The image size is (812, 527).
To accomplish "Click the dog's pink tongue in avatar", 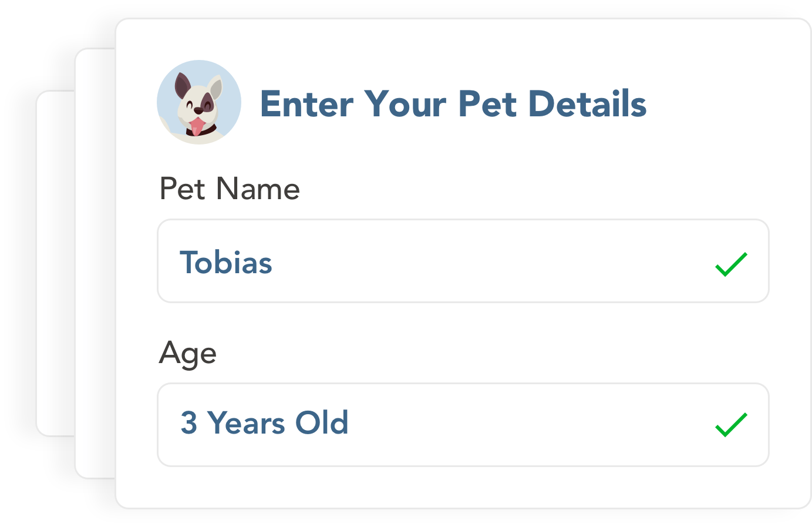I will tap(197, 126).
